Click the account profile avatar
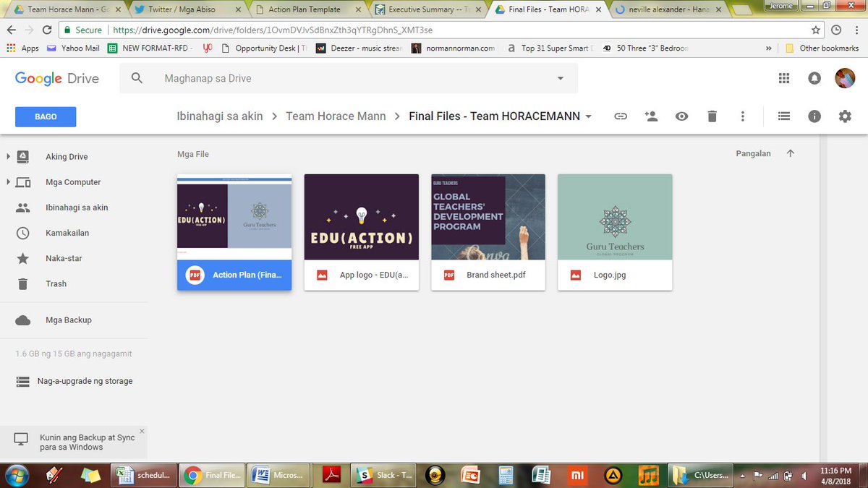Viewport: 868px width, 488px height. coord(845,78)
